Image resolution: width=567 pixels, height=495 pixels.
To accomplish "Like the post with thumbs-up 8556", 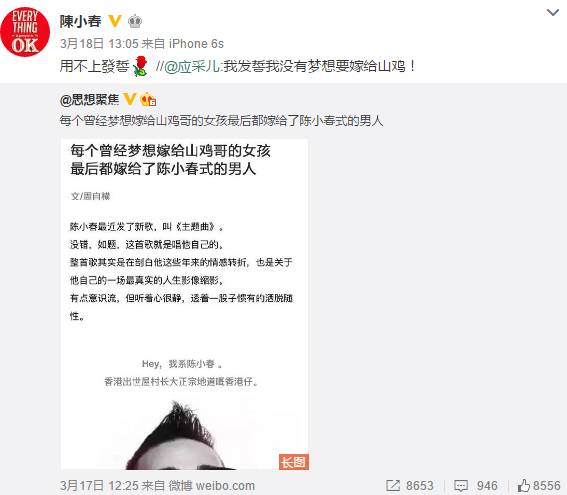I will click(539, 485).
